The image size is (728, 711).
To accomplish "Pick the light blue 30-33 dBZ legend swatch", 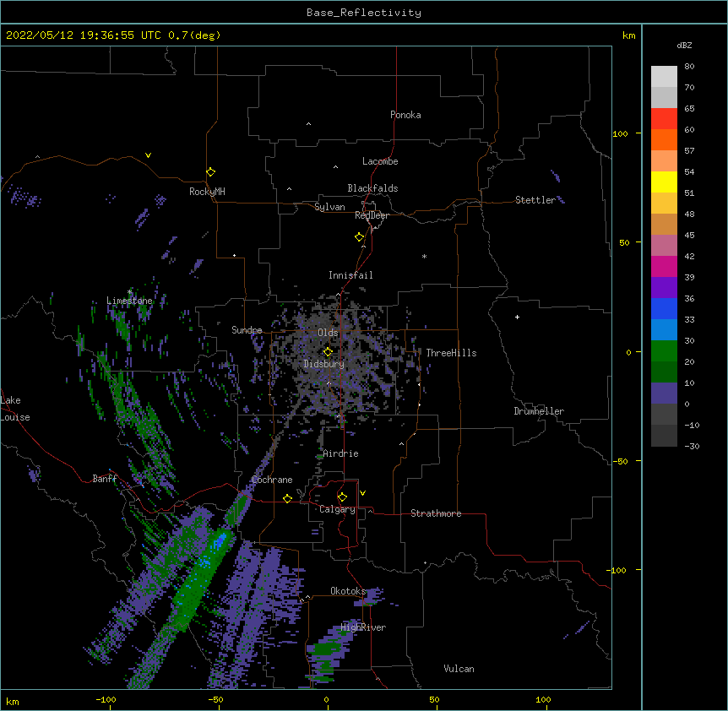I will (x=664, y=330).
